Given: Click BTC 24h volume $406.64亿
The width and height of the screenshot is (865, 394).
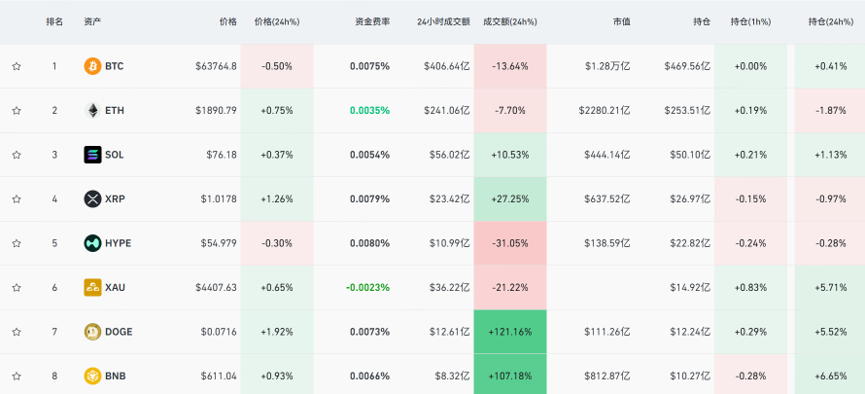Looking at the screenshot, I should [447, 66].
